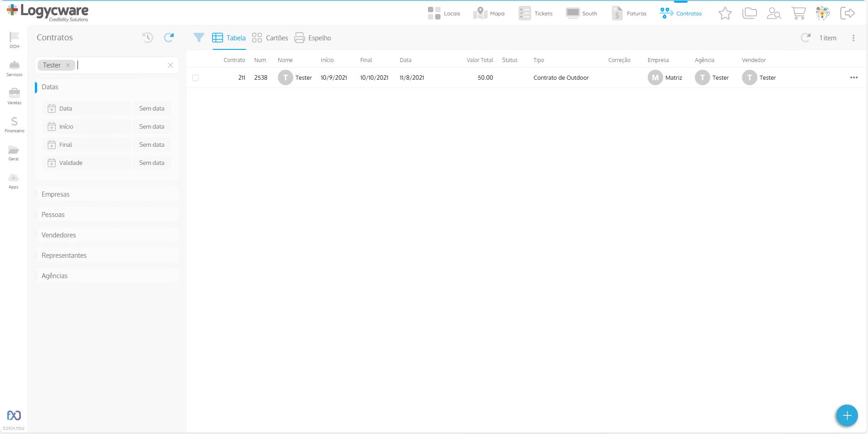This screenshot has height=434, width=868.
Task: Switch to the Cartões view tab
Action: (x=270, y=38)
